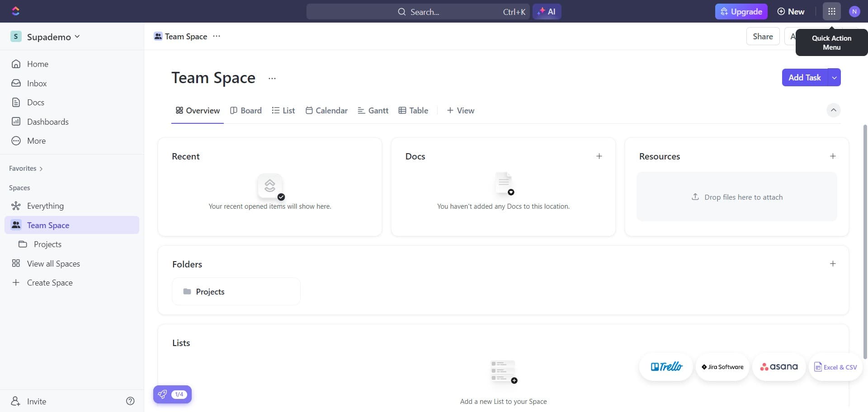Select the Trello import option
Image resolution: width=868 pixels, height=412 pixels.
(x=665, y=366)
